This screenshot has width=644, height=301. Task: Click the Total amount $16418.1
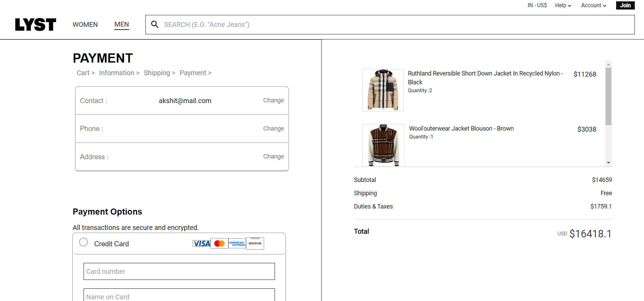coord(591,234)
